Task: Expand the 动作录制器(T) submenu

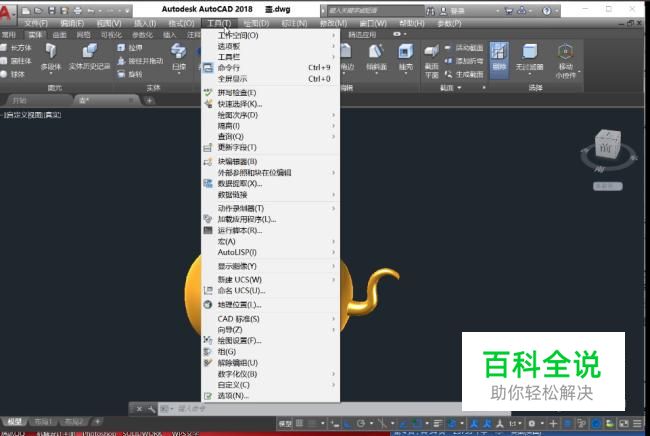Action: pyautogui.click(x=270, y=208)
